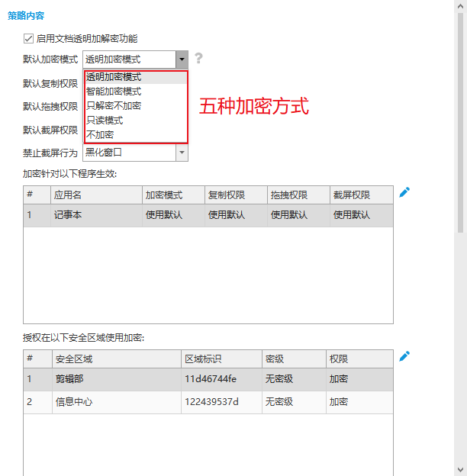Image resolution: width=467 pixels, height=476 pixels.
Task: Select the 信息中心 security zone row
Action: [208, 402]
